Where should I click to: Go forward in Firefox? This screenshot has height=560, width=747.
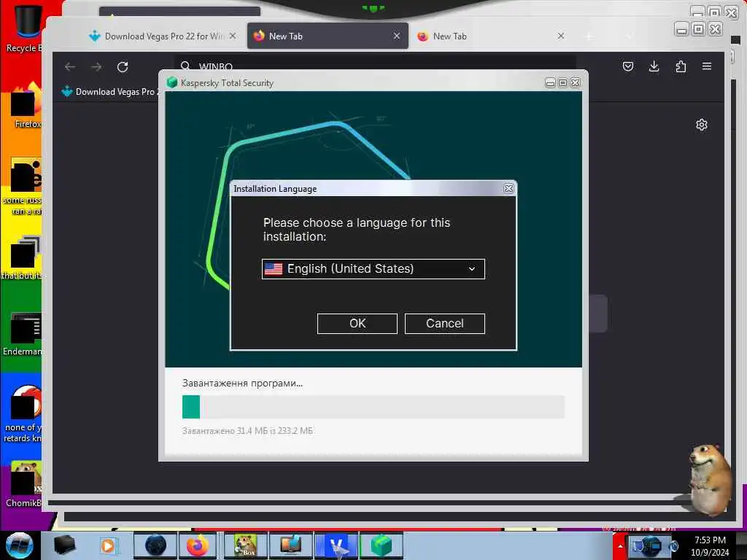[96, 66]
